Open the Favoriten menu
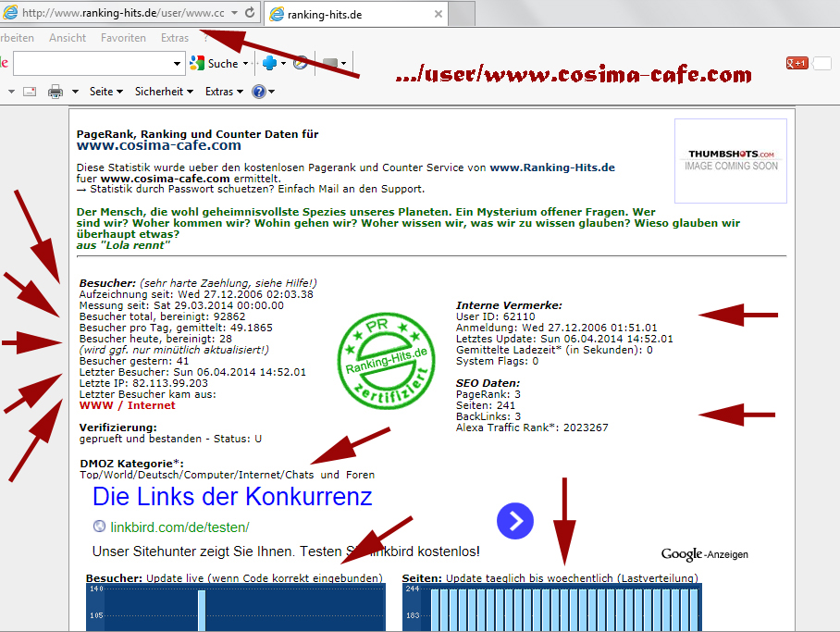Screen dimensions: 840x632 pos(123,38)
